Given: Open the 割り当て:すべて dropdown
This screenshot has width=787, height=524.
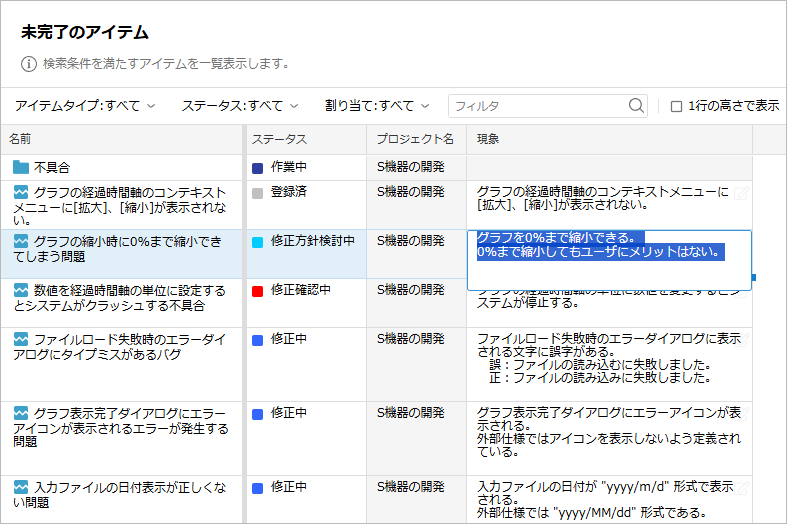Looking at the screenshot, I should [377, 105].
